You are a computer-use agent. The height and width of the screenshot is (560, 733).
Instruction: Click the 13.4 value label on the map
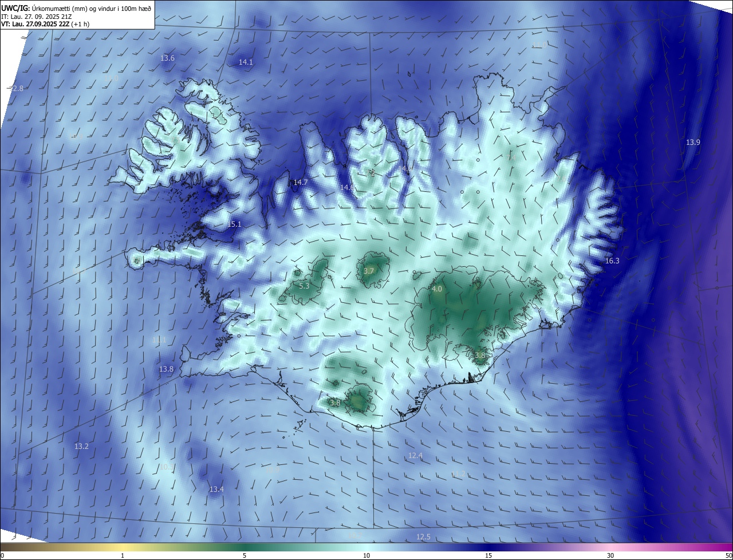[216, 489]
